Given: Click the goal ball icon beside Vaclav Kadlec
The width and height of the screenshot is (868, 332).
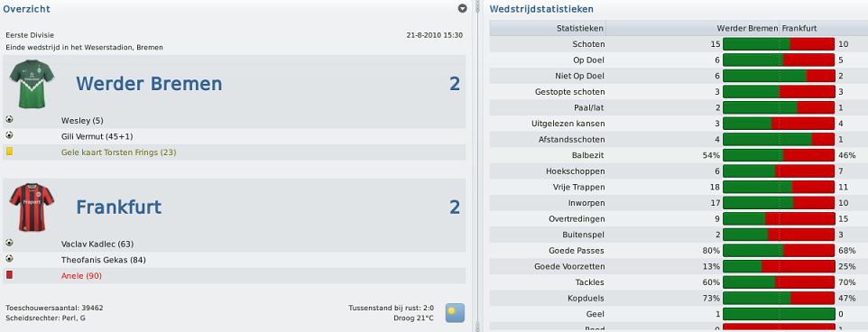Looking at the screenshot, I should [9, 243].
